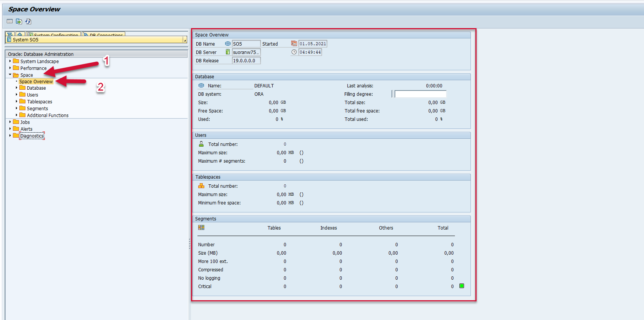
Task: Click the navigation tree display toolbar icon
Action: (x=10, y=21)
